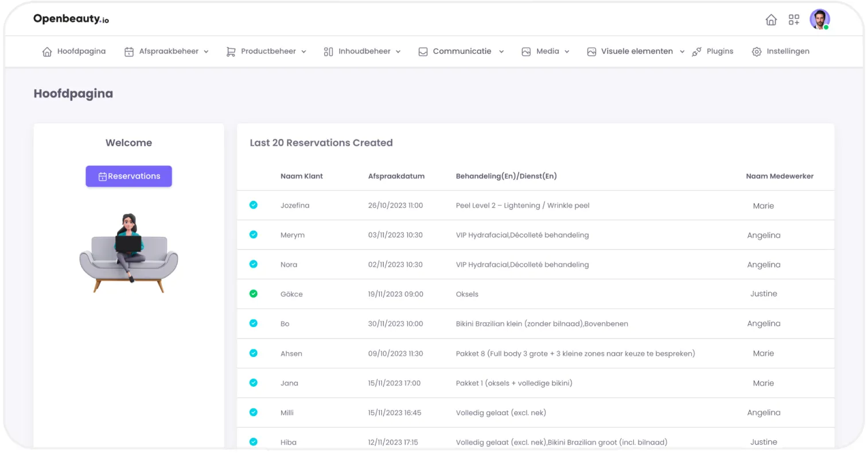The width and height of the screenshot is (868, 455).
Task: Click Volledig gelaat (excl. nek) for Milli
Action: [x=501, y=413]
